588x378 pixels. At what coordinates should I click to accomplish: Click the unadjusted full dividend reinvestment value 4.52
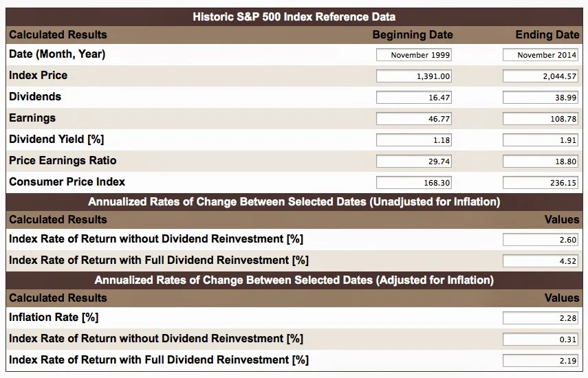click(541, 261)
